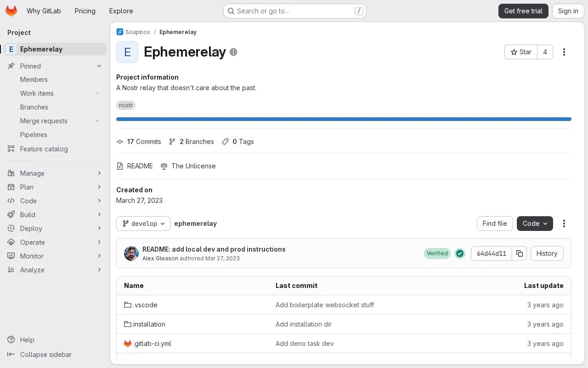Open Why GitLab in top navigation
This screenshot has width=588, height=368.
(x=44, y=11)
